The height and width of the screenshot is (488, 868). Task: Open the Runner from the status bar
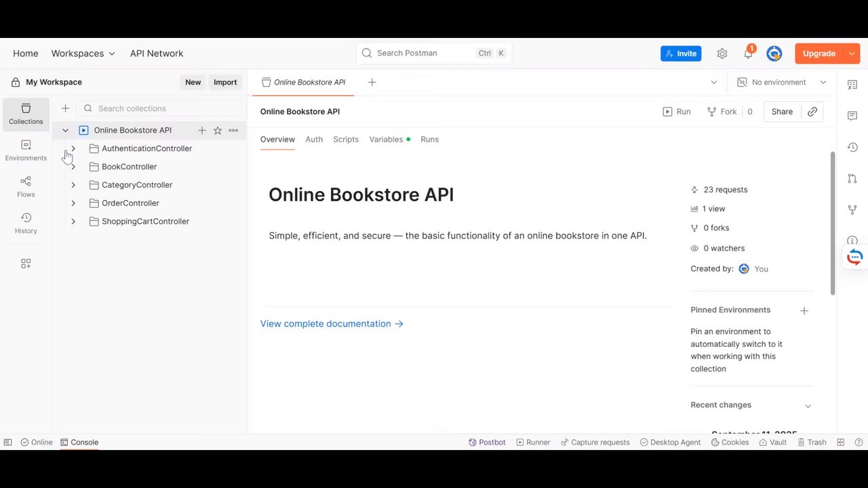click(533, 443)
